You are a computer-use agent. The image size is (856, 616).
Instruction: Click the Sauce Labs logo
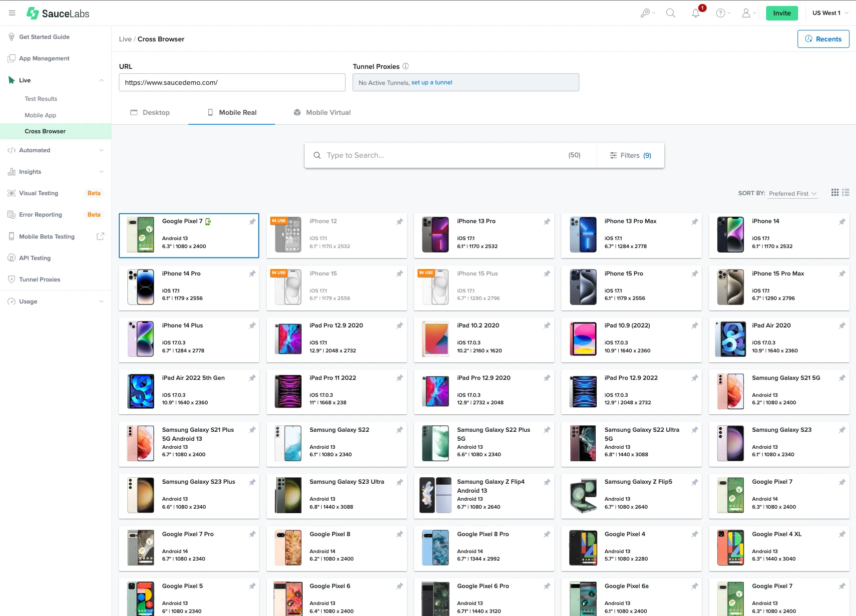point(58,13)
